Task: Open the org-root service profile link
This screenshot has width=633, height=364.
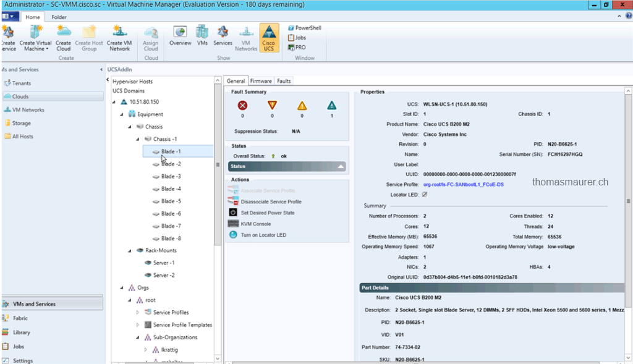Action: pos(464,184)
